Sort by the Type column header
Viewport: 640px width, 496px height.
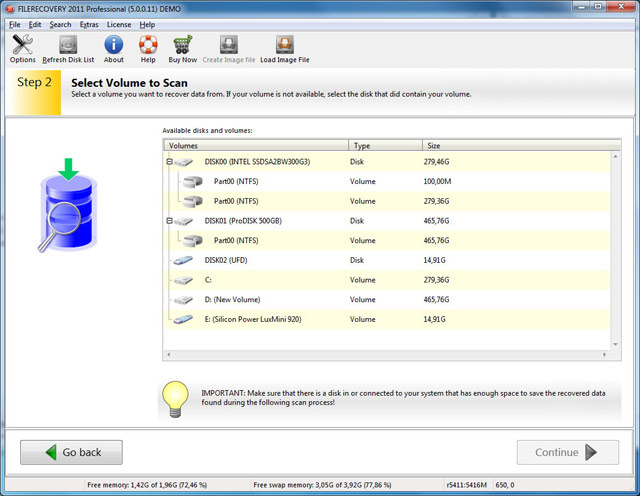(385, 146)
